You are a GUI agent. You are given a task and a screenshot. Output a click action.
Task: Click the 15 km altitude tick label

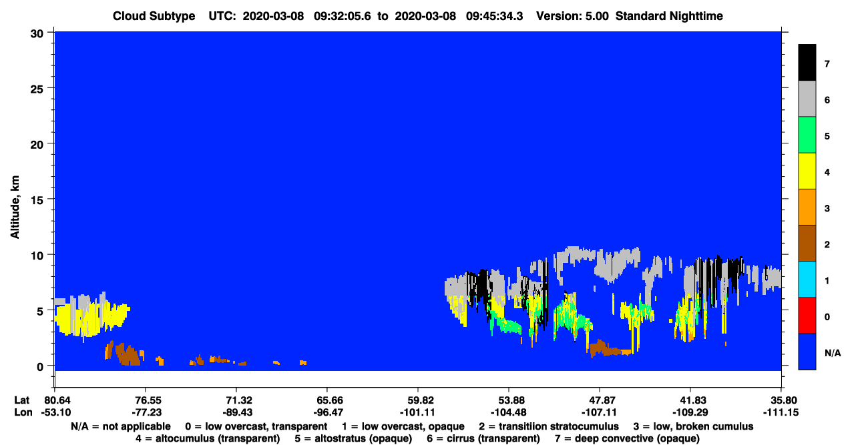[39, 199]
